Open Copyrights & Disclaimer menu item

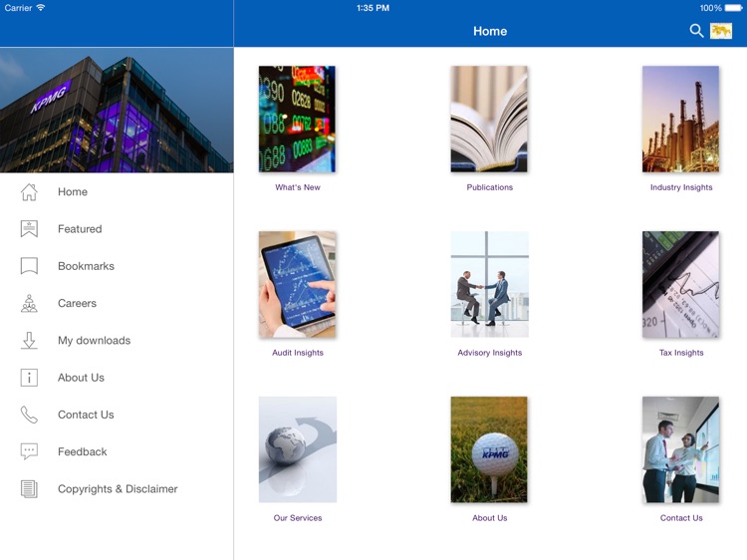coord(117,489)
